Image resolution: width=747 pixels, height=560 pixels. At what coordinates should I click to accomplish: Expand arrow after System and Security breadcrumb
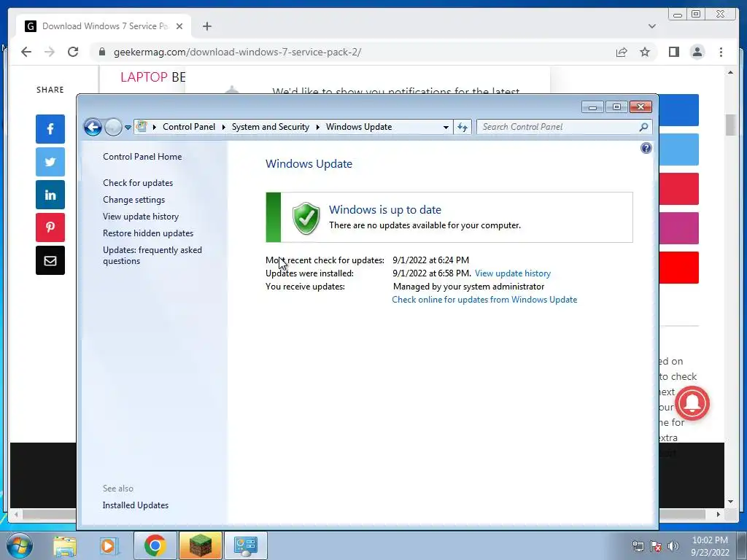318,127
